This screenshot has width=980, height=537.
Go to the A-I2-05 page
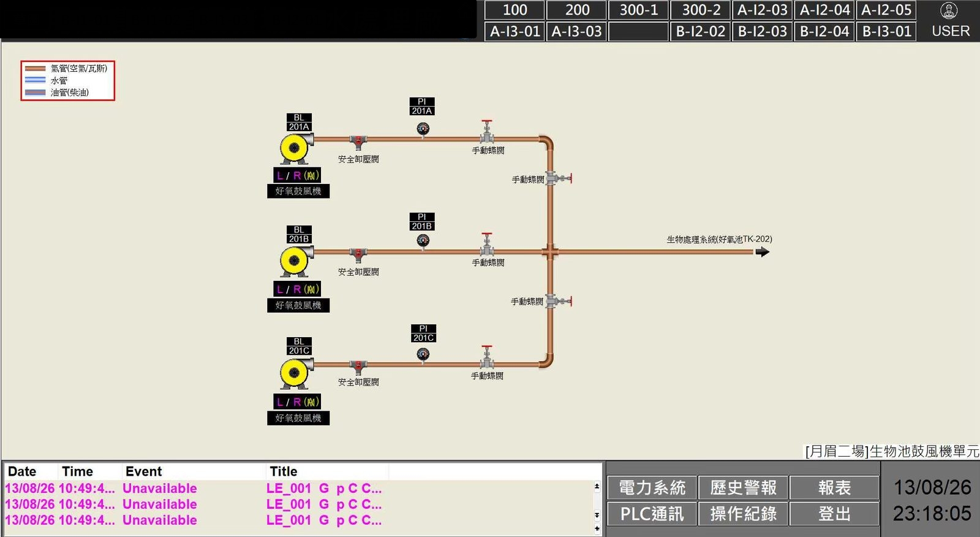886,10
